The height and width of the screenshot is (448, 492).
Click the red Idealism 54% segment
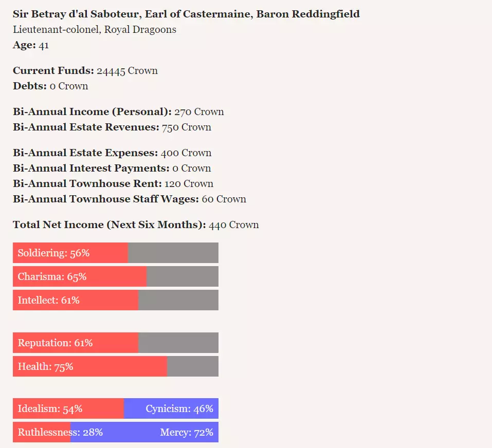68,408
